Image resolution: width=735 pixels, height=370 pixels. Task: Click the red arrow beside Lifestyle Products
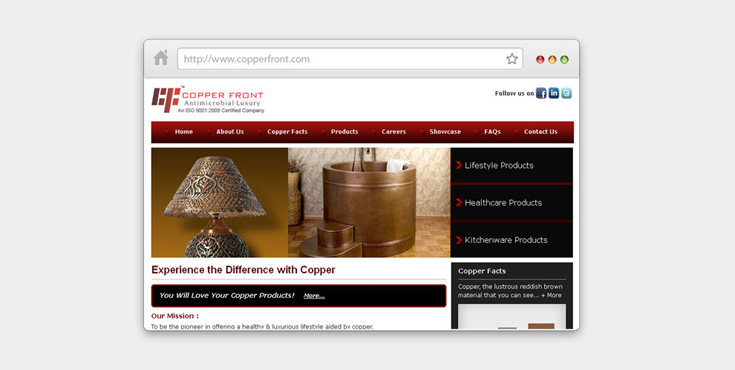coord(459,165)
